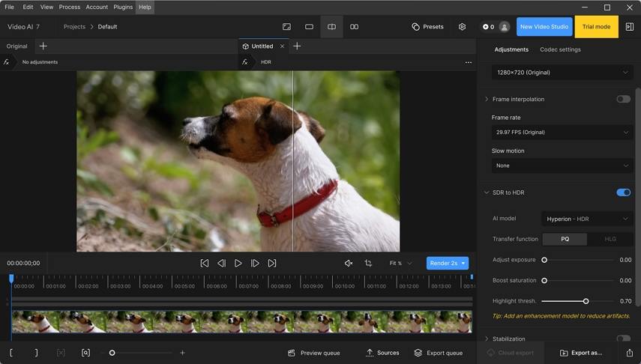The height and width of the screenshot is (364, 641).
Task: Open the user account avatar
Action: click(x=505, y=26)
